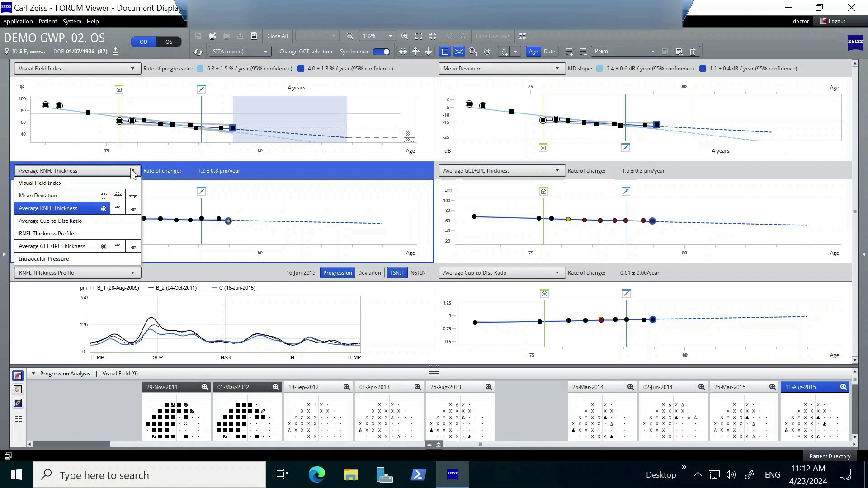Open the SITA (mixed) dropdown
The height and width of the screenshot is (488, 868).
pyautogui.click(x=240, y=52)
